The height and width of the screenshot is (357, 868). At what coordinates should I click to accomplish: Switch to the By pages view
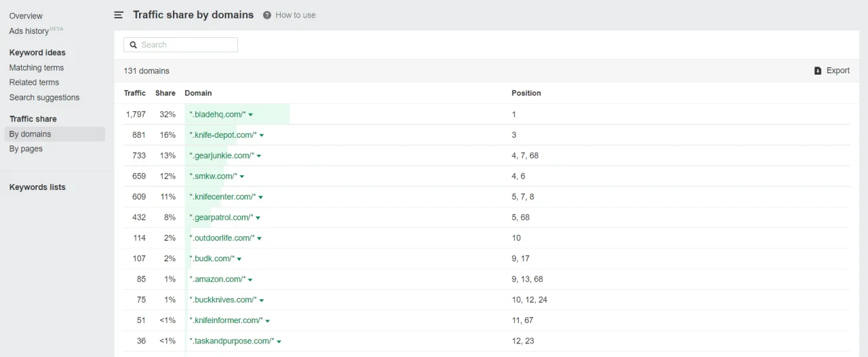coord(26,149)
